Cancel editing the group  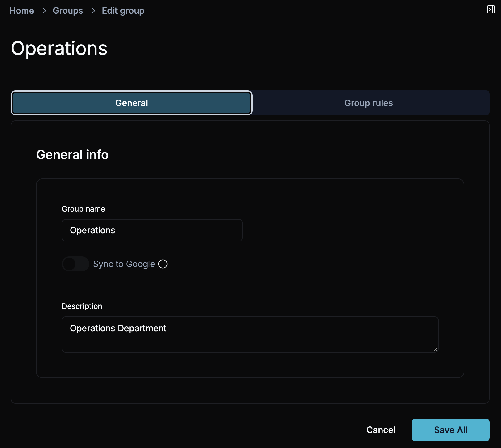point(381,430)
